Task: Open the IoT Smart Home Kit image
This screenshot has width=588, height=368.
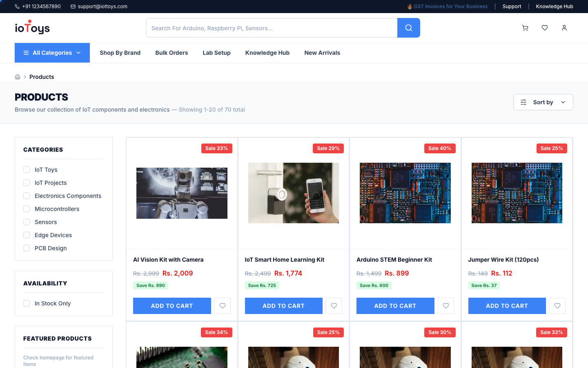Action: coord(294,193)
